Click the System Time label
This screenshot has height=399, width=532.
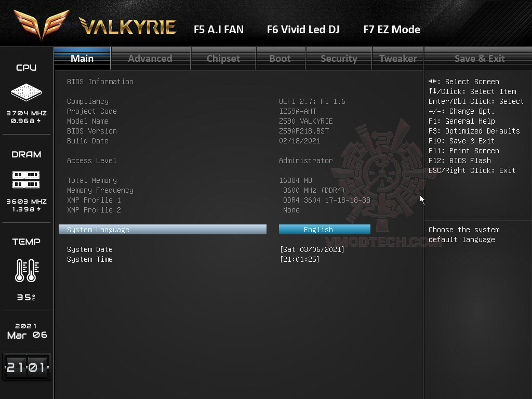point(90,259)
